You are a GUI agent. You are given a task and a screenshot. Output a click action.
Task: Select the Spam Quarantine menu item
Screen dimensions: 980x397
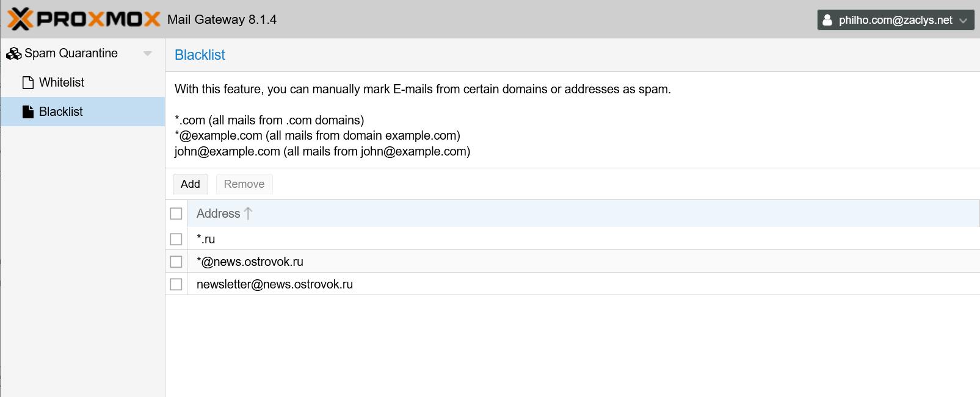tap(71, 54)
